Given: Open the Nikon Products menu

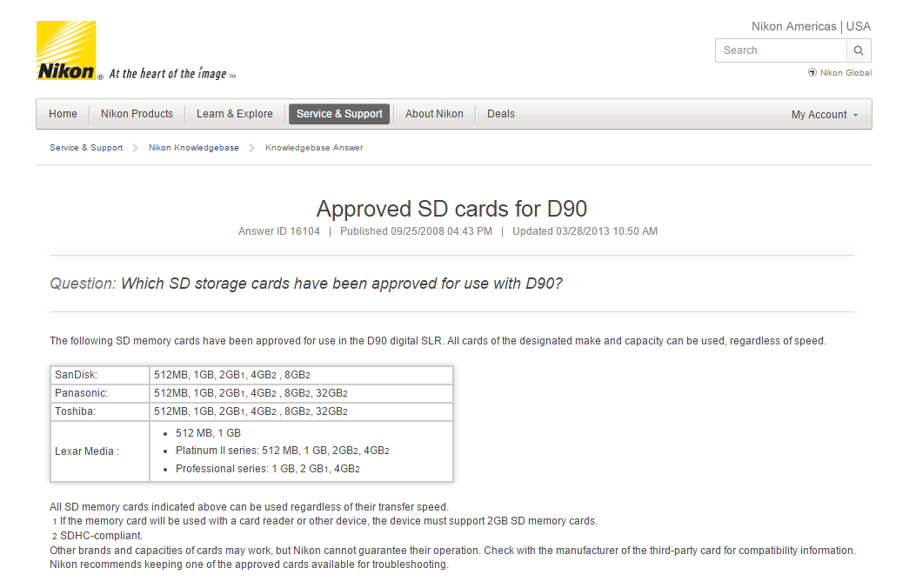Looking at the screenshot, I should click(x=137, y=114).
